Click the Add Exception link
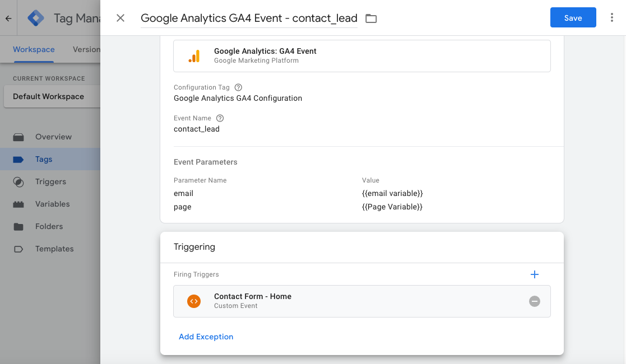 click(x=205, y=337)
